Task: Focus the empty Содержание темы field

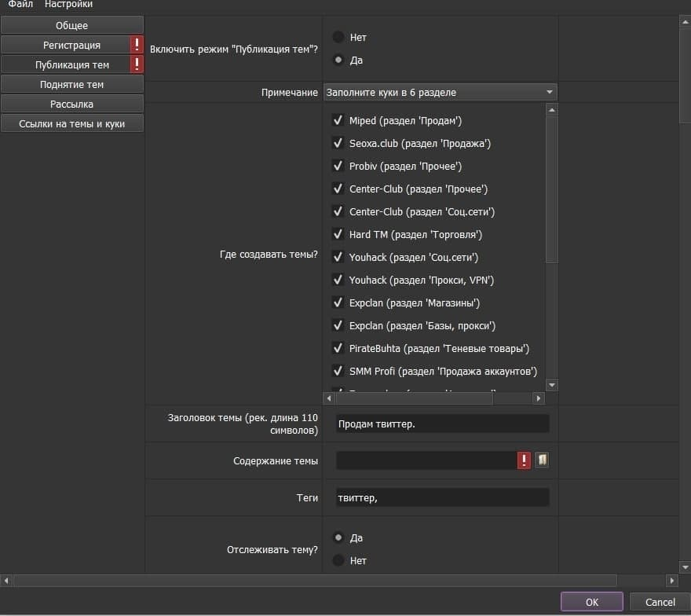Action: (x=426, y=460)
